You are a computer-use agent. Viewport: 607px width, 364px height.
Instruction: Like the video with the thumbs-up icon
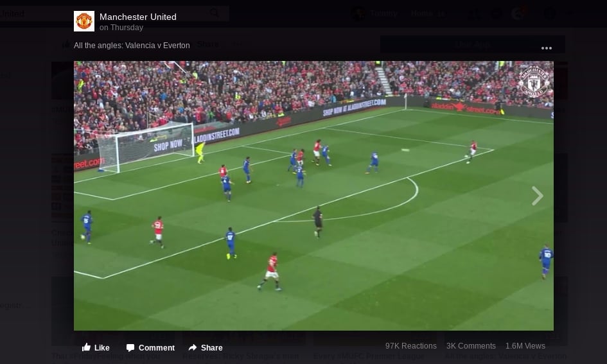[x=86, y=347]
